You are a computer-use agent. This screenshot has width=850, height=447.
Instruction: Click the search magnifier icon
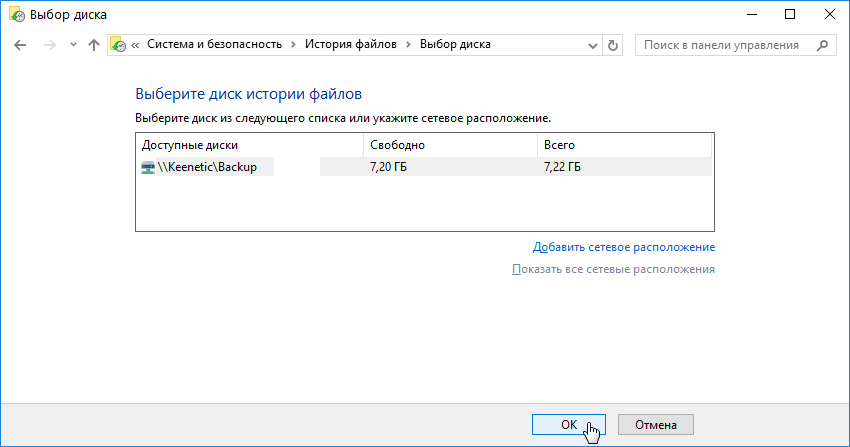pyautogui.click(x=822, y=45)
